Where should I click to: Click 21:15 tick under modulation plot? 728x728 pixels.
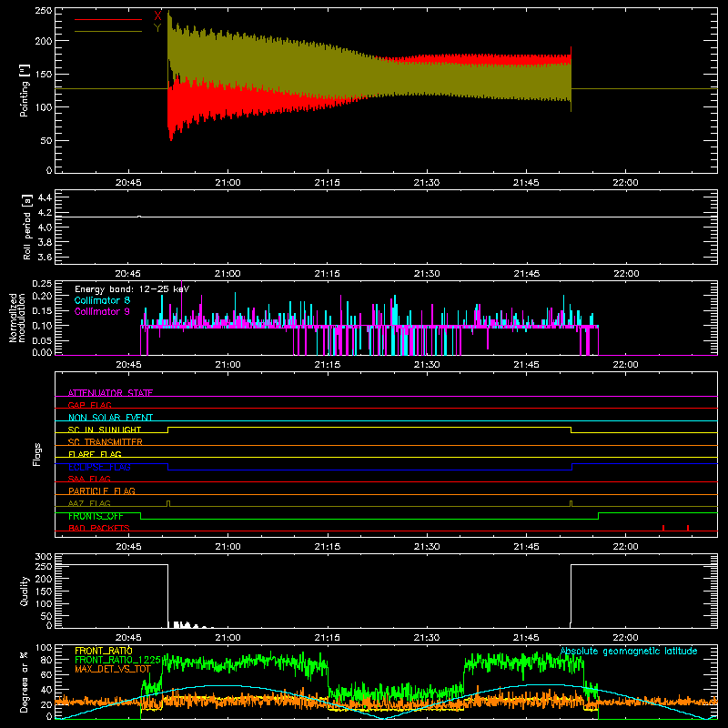point(328,365)
